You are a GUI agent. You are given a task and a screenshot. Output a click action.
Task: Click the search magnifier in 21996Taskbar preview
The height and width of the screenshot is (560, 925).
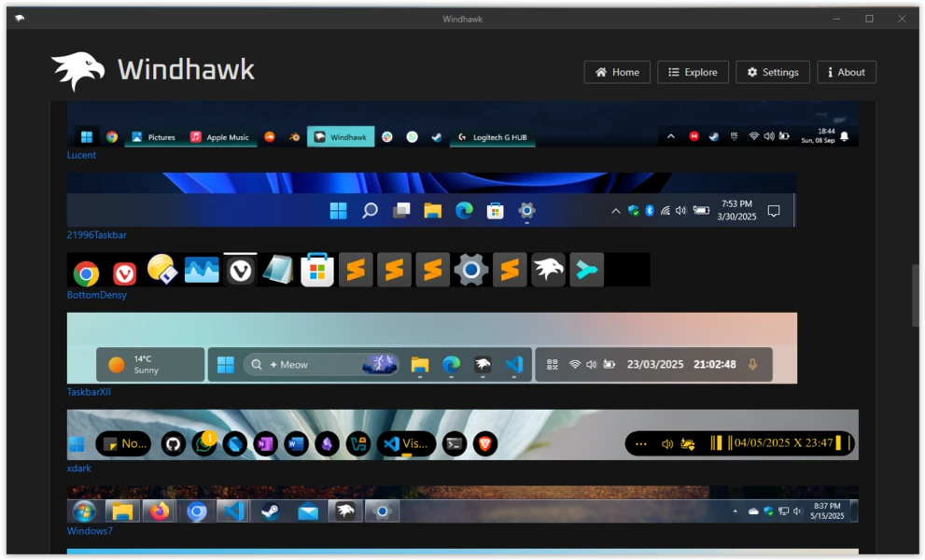coord(370,211)
